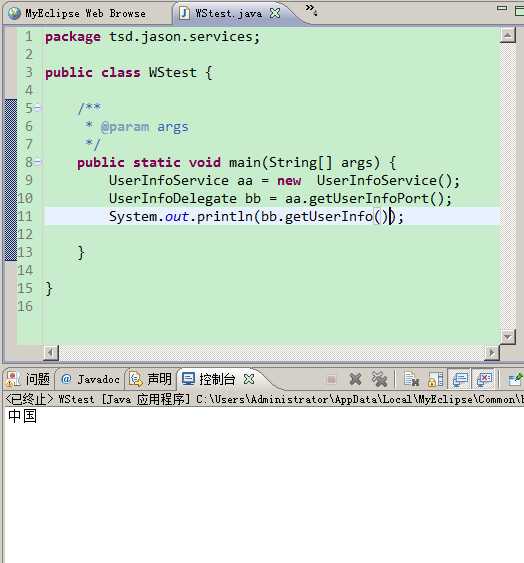Viewport: 524px width, 563px height.
Task: Collapse the Javadoc comment fold at line 5
Action: pyautogui.click(x=38, y=107)
